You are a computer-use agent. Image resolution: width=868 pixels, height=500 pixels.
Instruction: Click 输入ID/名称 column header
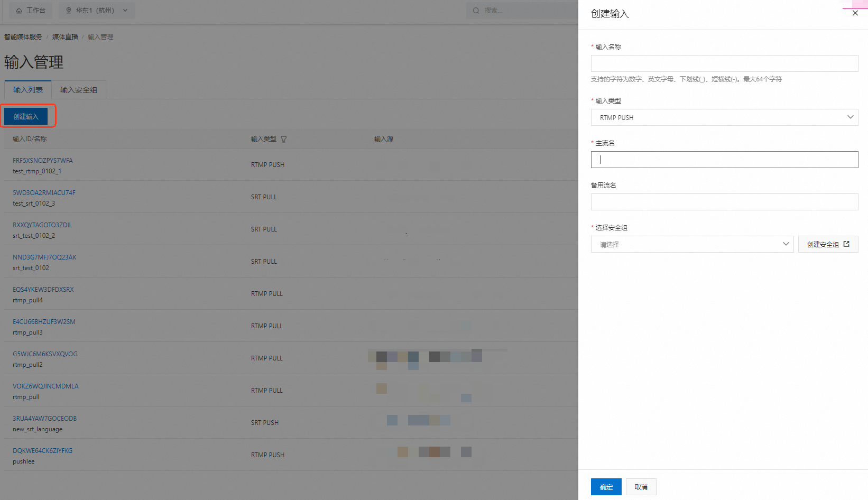pyautogui.click(x=30, y=139)
